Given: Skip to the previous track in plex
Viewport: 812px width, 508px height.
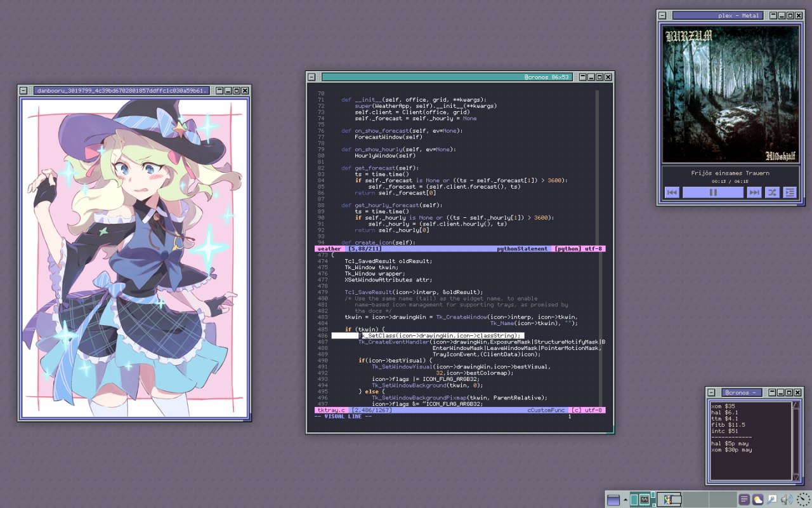Looking at the screenshot, I should coord(672,192).
